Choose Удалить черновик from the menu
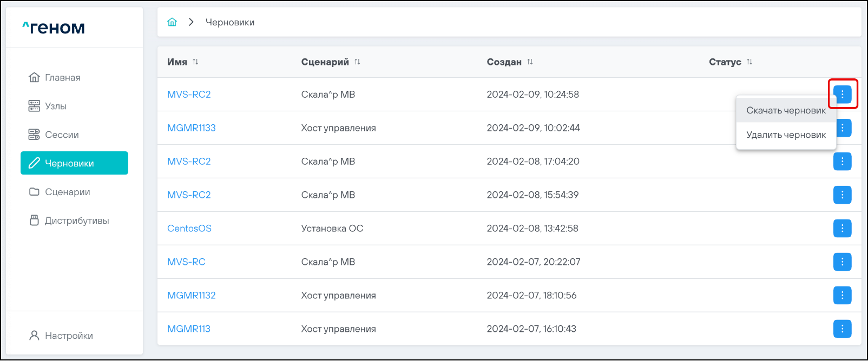868x361 pixels. 786,135
